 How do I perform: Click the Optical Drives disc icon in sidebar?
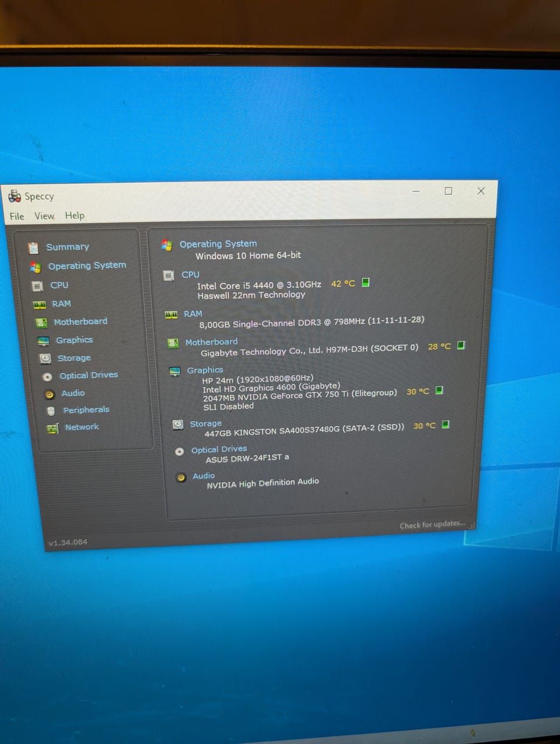tap(47, 377)
